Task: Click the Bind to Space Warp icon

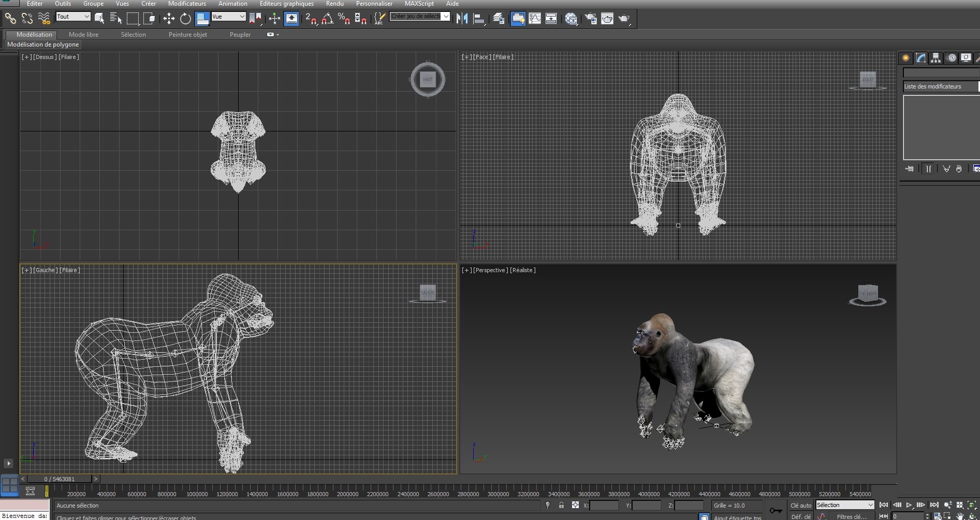Action: click(x=44, y=19)
